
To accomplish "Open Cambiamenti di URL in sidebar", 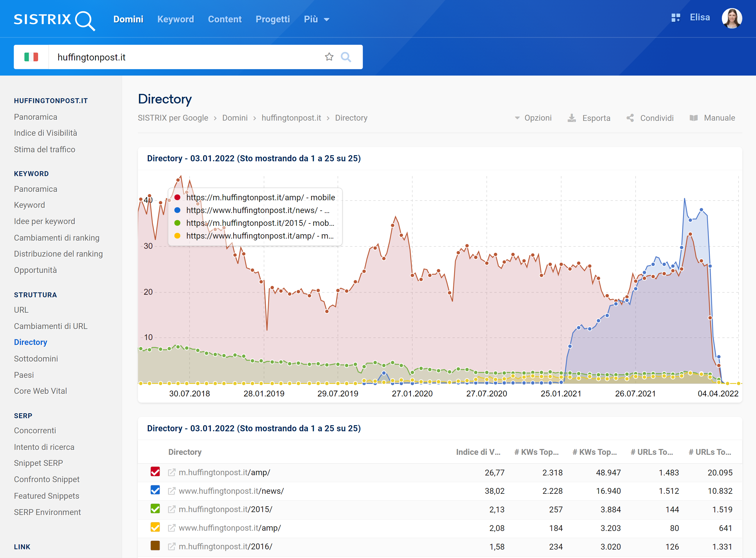I will point(51,326).
